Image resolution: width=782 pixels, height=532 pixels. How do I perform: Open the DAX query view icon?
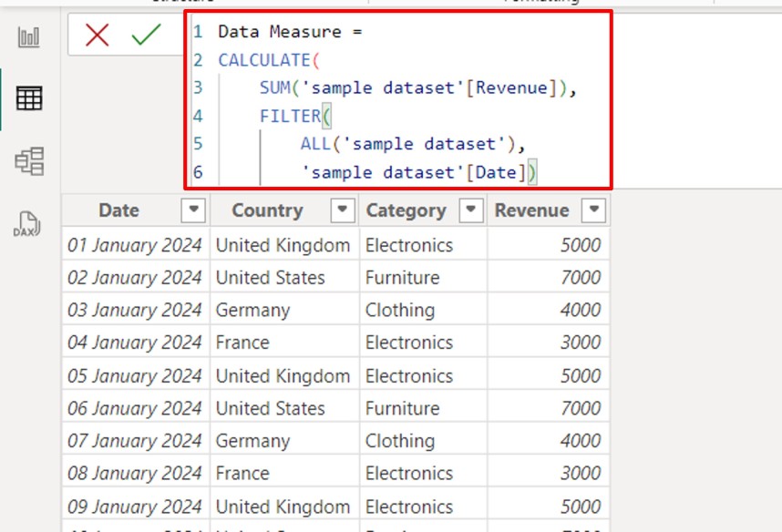(27, 224)
